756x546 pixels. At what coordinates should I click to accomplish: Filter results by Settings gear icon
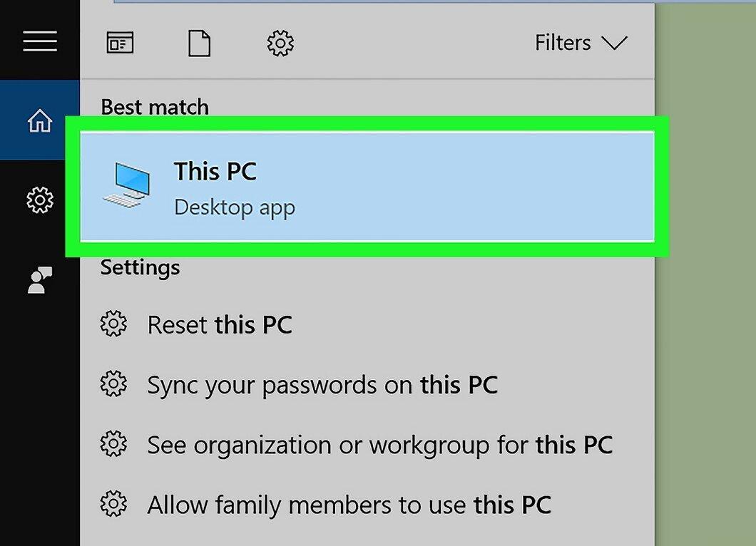[280, 43]
